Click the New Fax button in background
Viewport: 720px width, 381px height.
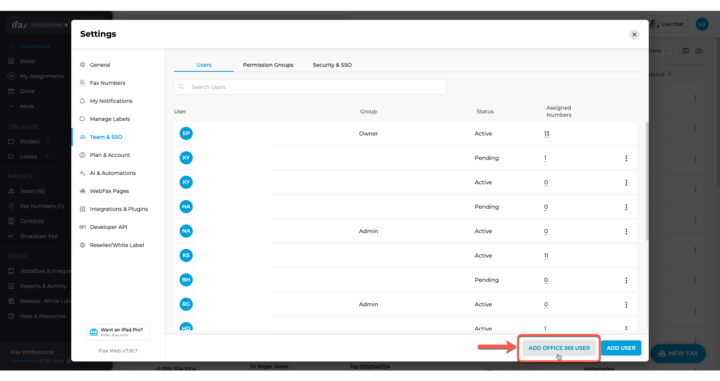(x=678, y=353)
